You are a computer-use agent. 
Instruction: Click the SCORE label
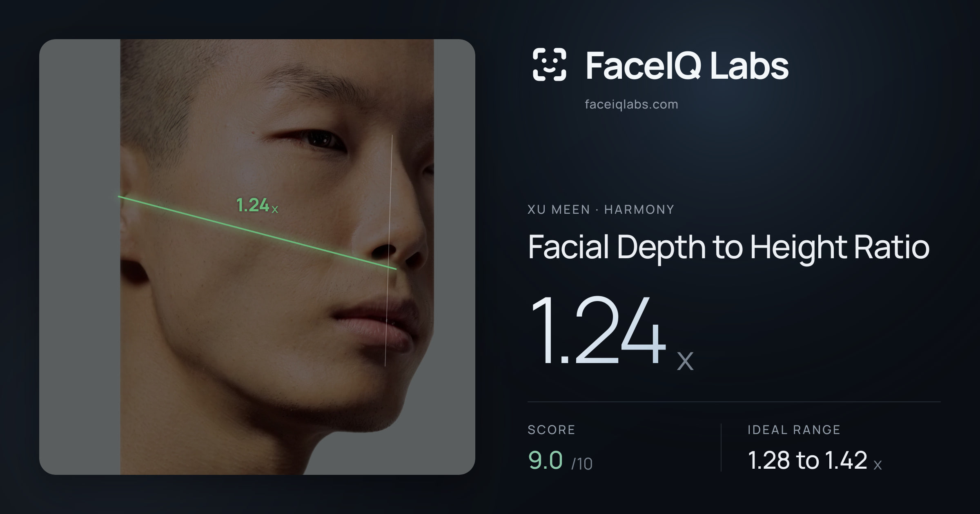pyautogui.click(x=551, y=430)
